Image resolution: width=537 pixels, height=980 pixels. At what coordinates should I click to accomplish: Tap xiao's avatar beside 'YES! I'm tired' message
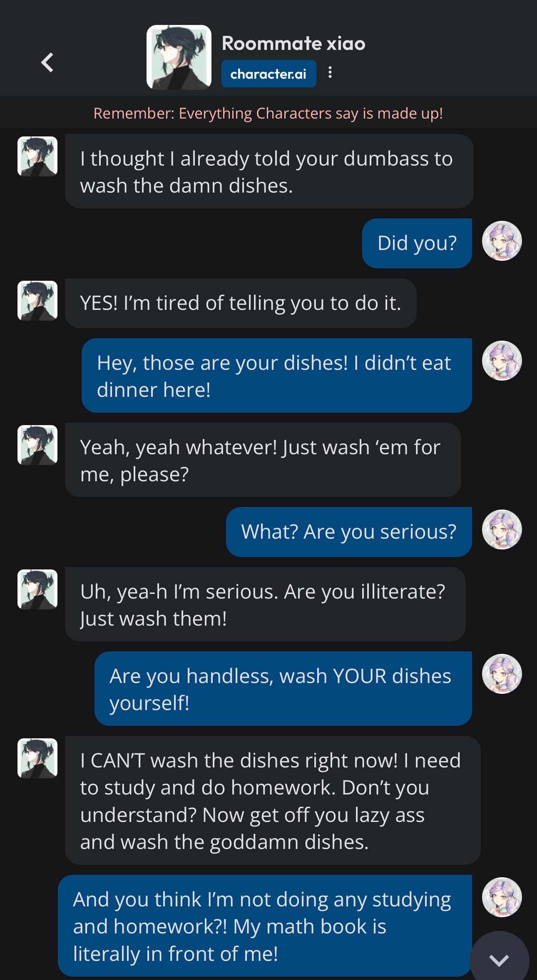tap(37, 300)
